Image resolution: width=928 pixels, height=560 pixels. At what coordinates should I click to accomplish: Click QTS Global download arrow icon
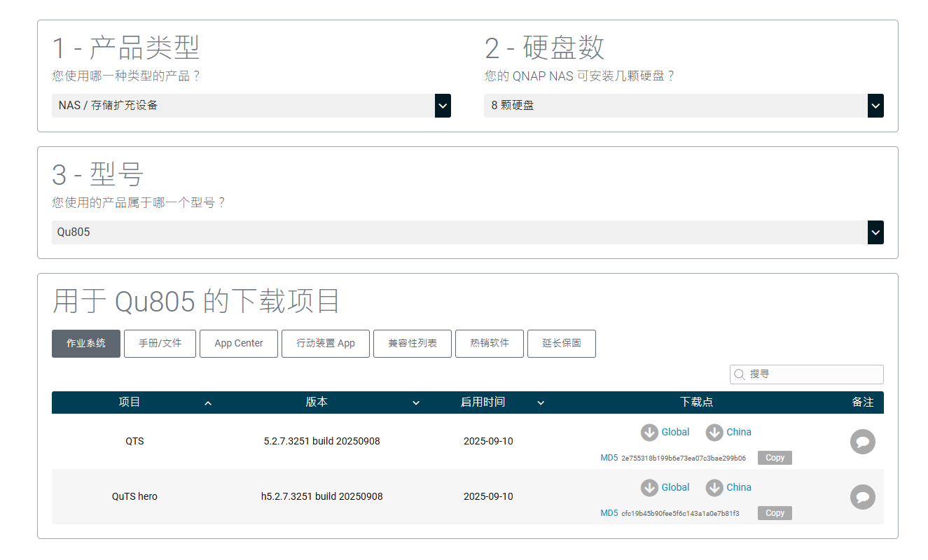(649, 433)
